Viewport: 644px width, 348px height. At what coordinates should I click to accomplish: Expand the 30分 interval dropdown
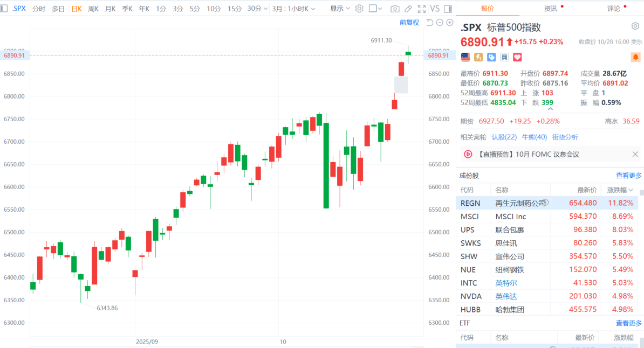[x=258, y=9]
